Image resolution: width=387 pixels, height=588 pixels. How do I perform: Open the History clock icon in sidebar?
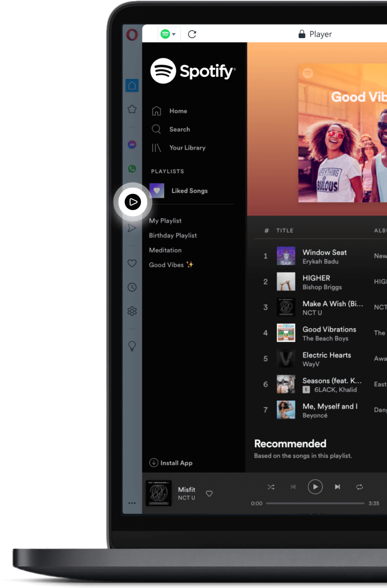click(x=132, y=287)
